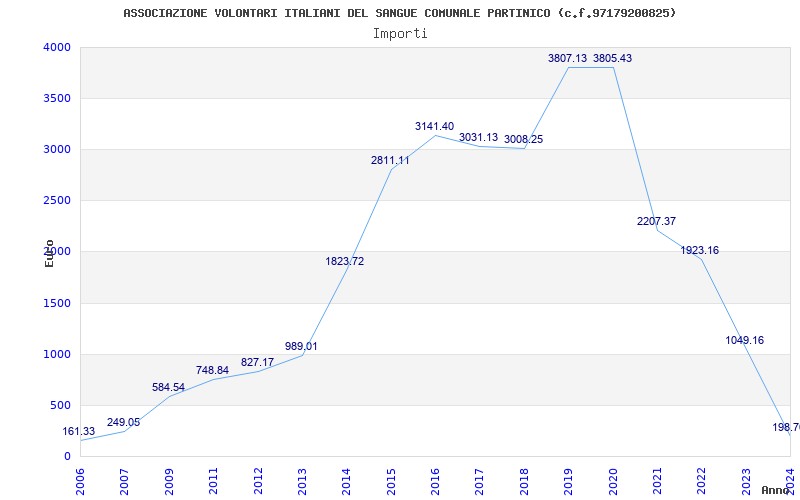The height and width of the screenshot is (500, 800).
Task: Click the data label 748.84
Action: point(212,370)
